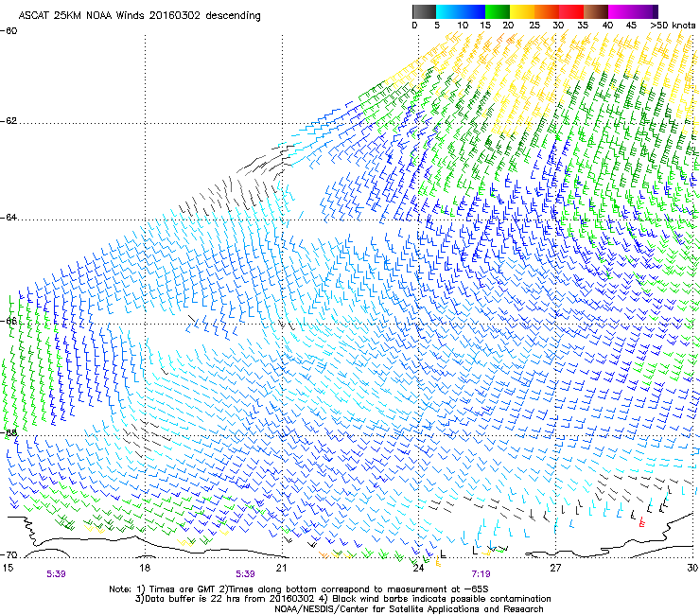700x615 pixels.
Task: Click the cyan-blue 5-15 knots legend swatch
Action: pyautogui.click(x=461, y=11)
